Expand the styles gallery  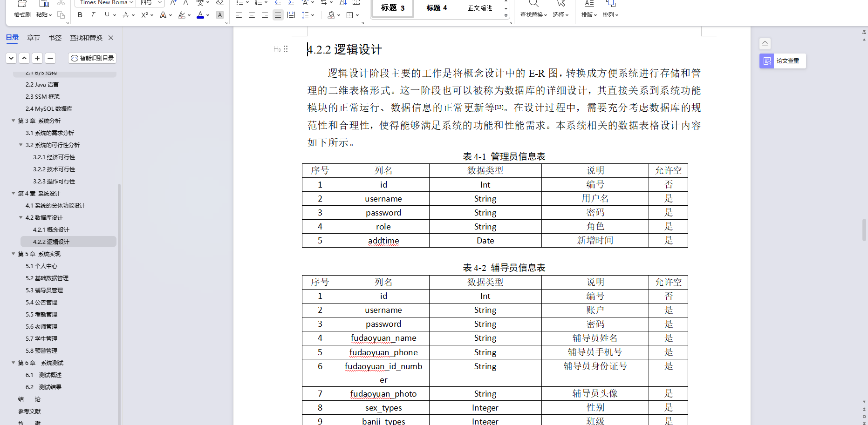[x=506, y=15]
